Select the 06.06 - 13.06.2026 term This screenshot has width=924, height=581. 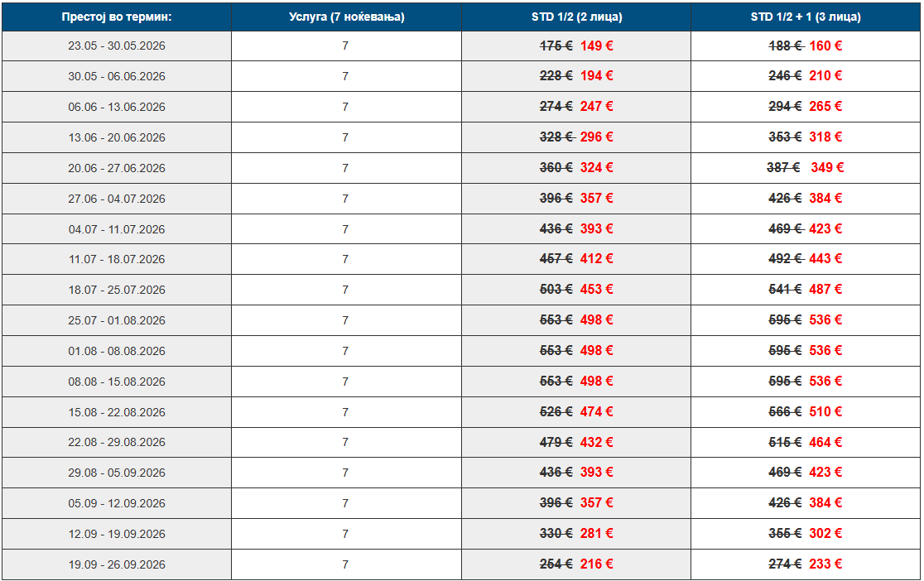click(x=117, y=107)
